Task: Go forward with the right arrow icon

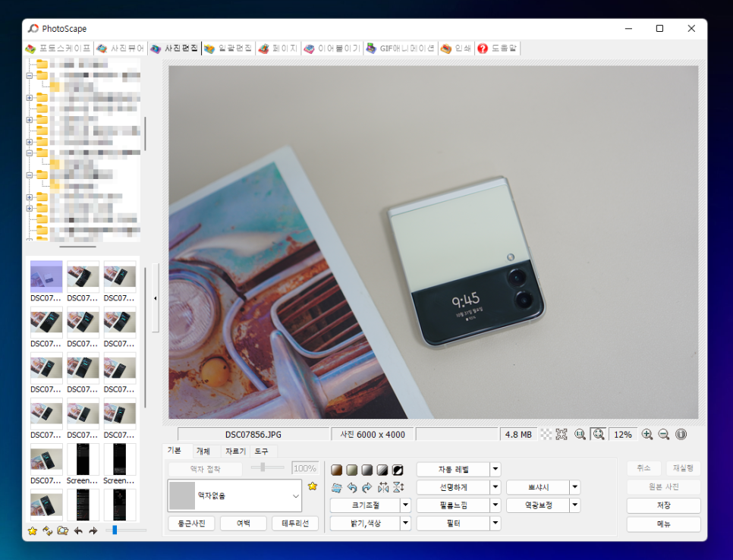Action: [x=93, y=530]
